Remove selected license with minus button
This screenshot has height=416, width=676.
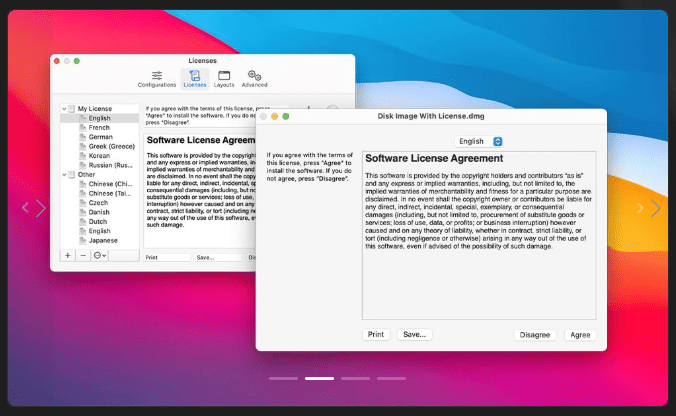83,256
